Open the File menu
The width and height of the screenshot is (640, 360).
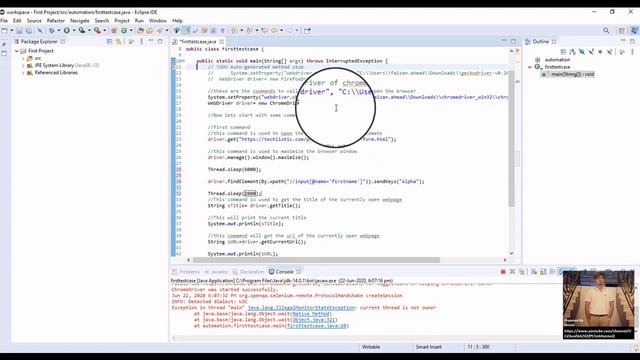coord(4,20)
